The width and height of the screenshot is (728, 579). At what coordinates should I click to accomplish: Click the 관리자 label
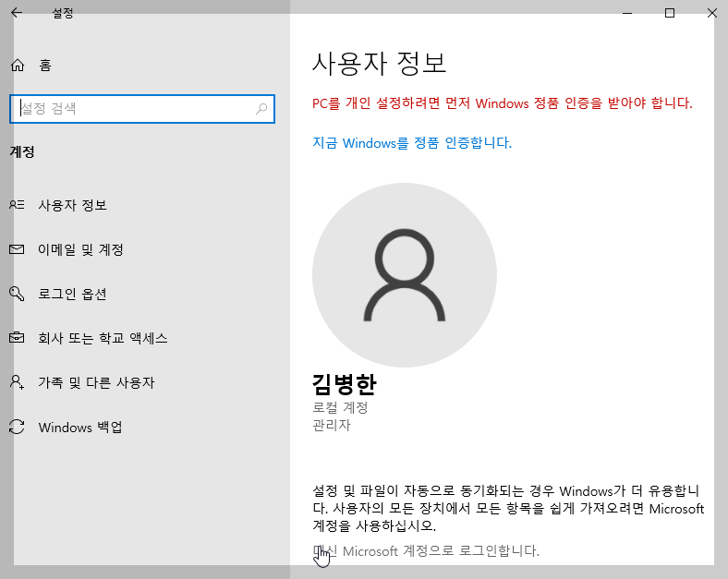click(x=332, y=425)
